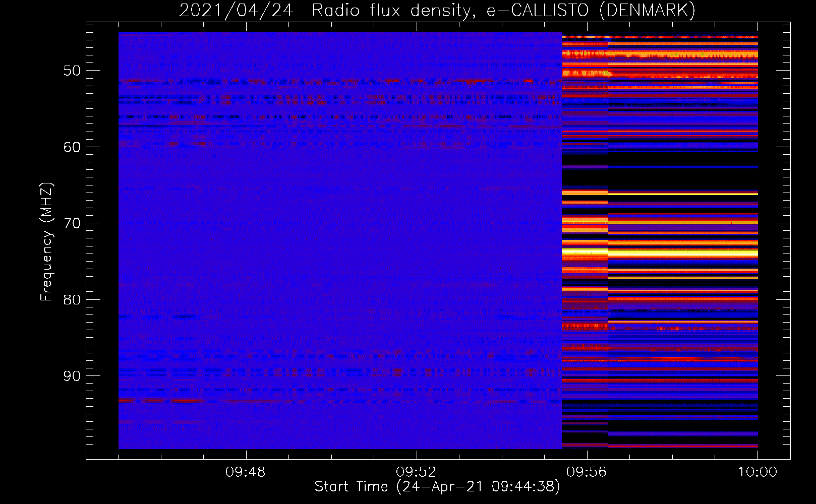Click the 80 frequency tick label
The width and height of the screenshot is (816, 504).
pyautogui.click(x=72, y=300)
